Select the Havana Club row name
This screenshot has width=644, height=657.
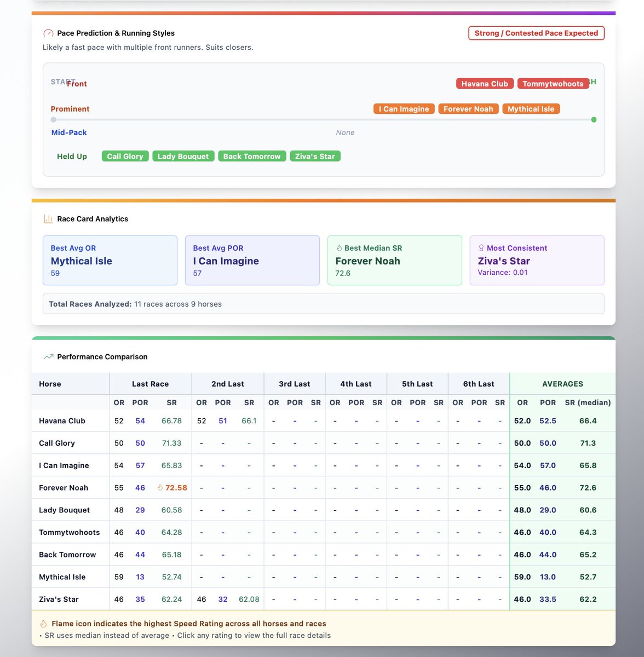click(x=62, y=421)
